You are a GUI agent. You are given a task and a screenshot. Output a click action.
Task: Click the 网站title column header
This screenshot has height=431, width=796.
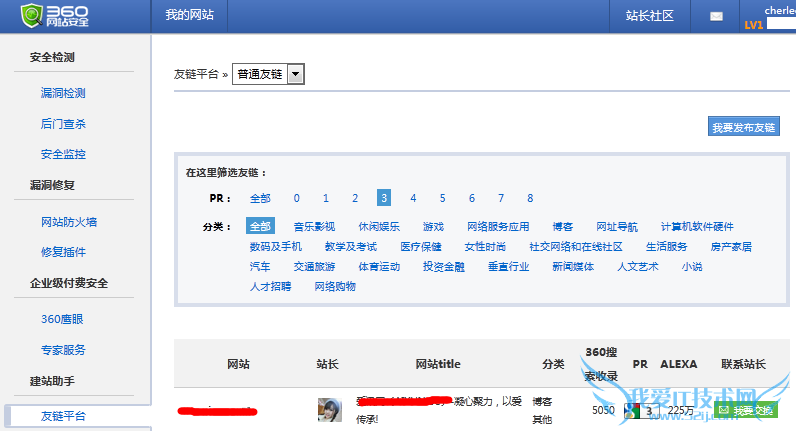438,364
